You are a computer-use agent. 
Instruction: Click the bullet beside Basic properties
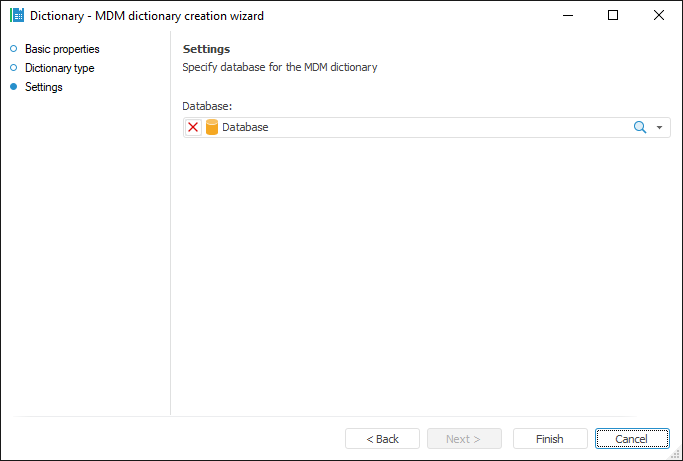click(x=14, y=49)
